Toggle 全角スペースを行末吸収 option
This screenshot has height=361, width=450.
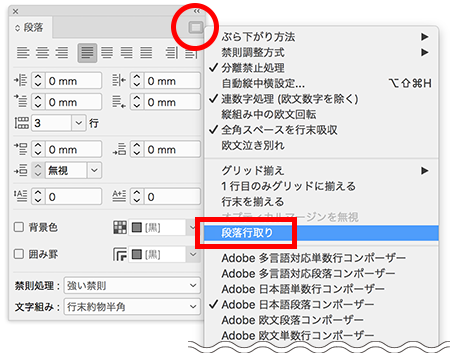point(321,130)
